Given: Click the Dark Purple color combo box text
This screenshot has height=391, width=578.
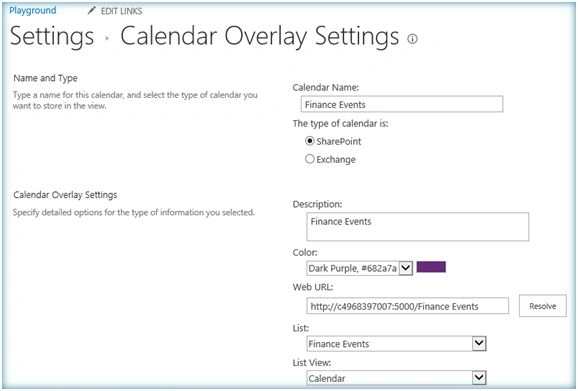Looking at the screenshot, I should [x=352, y=268].
